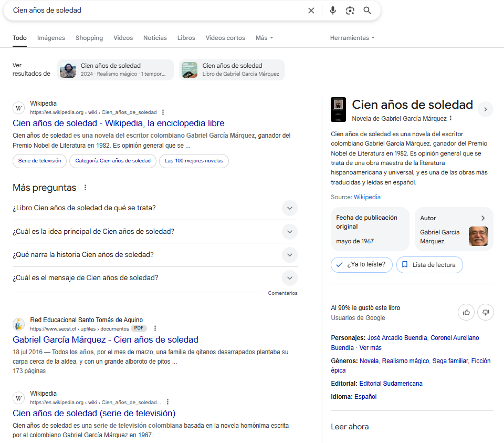Open Google Lens image search
The width and height of the screenshot is (504, 443).
pos(350,11)
